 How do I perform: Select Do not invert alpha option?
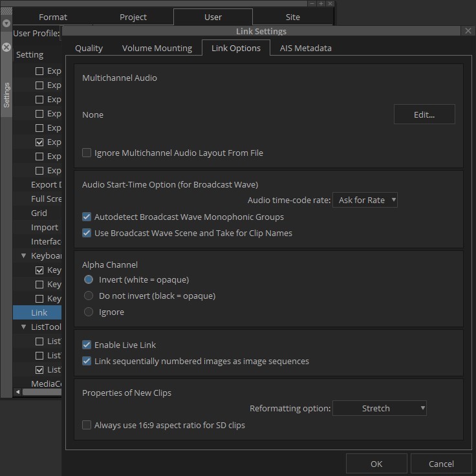[x=89, y=296]
